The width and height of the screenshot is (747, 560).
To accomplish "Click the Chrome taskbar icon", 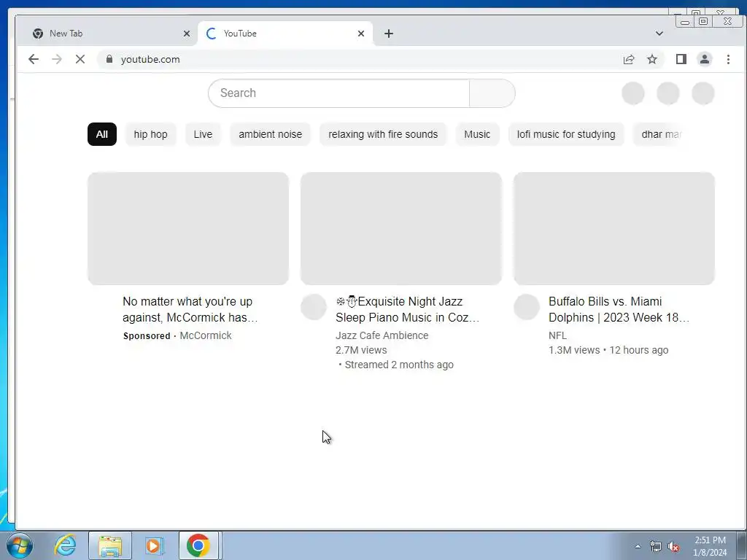I will tap(198, 545).
